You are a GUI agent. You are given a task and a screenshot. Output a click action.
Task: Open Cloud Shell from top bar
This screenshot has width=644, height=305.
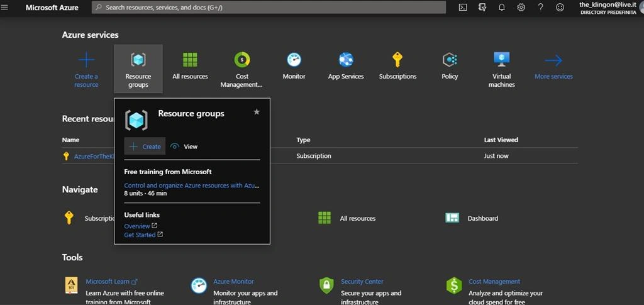click(463, 8)
